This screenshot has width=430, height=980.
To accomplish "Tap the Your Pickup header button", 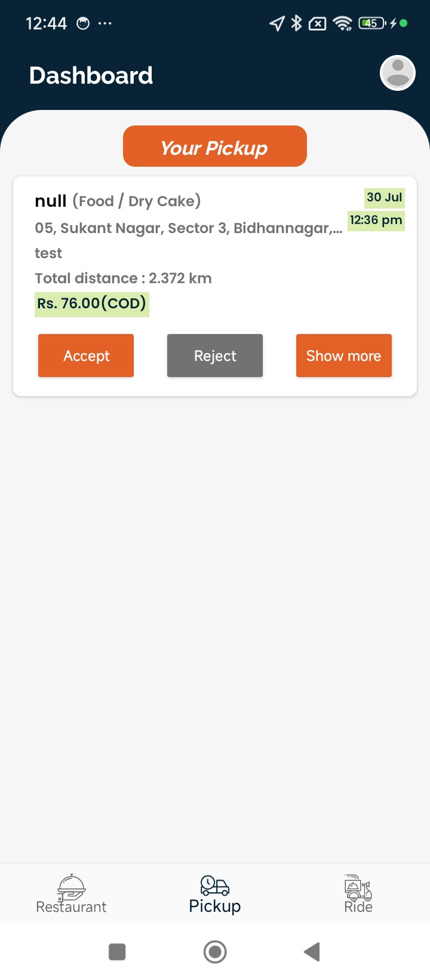I will (x=215, y=146).
